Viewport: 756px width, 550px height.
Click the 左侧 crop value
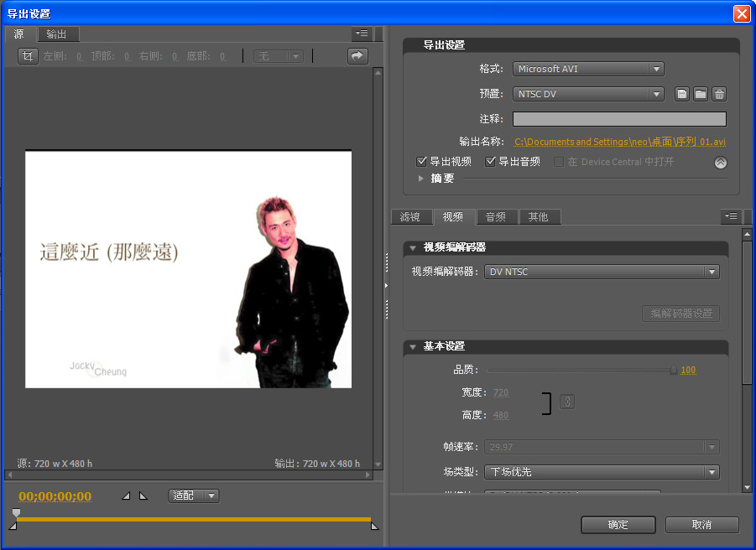click(x=79, y=57)
